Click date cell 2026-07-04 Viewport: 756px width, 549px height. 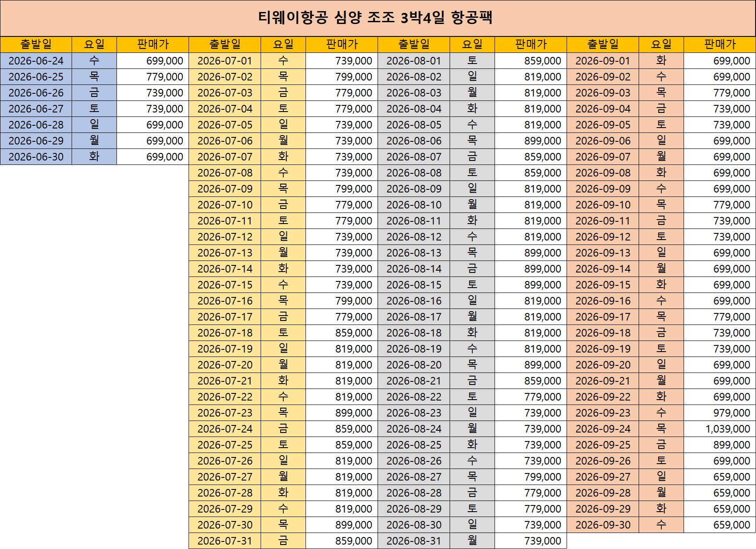(225, 109)
